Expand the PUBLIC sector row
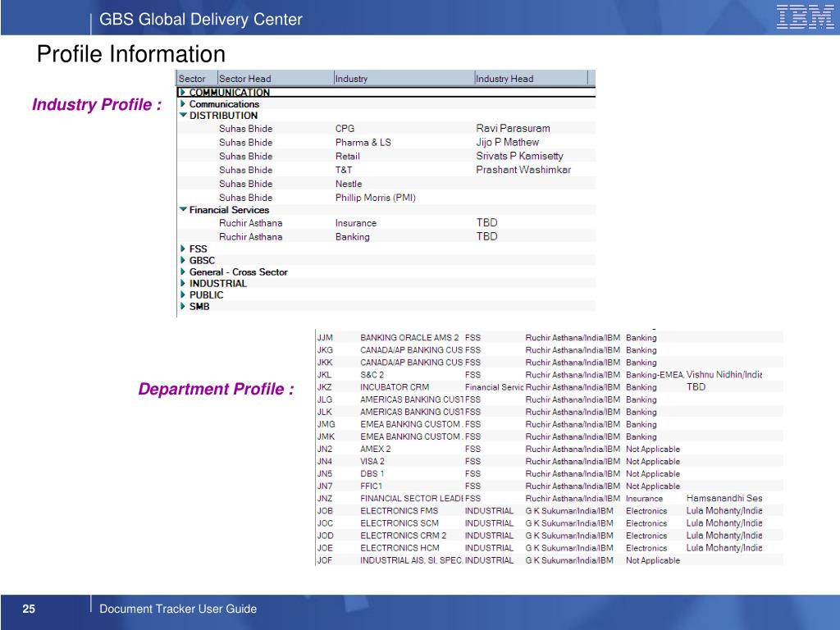 click(x=183, y=294)
